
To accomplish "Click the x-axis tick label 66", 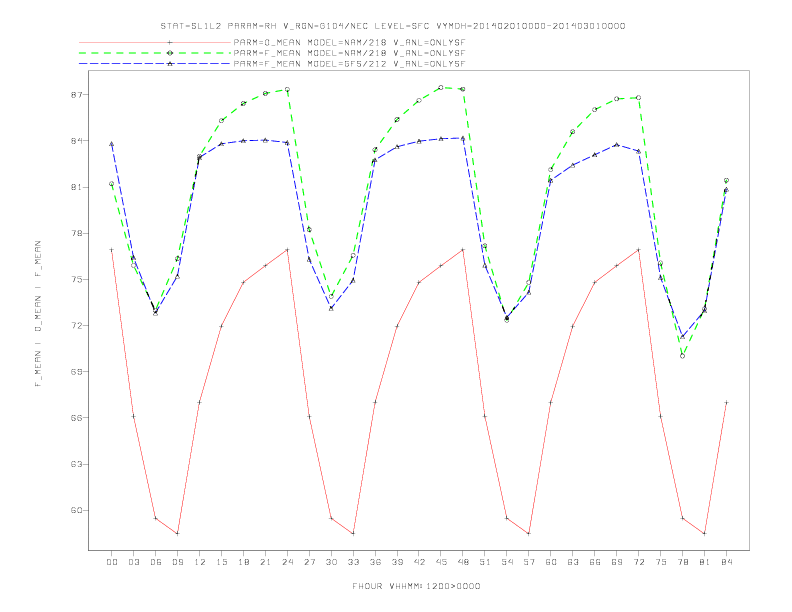I will (595, 562).
